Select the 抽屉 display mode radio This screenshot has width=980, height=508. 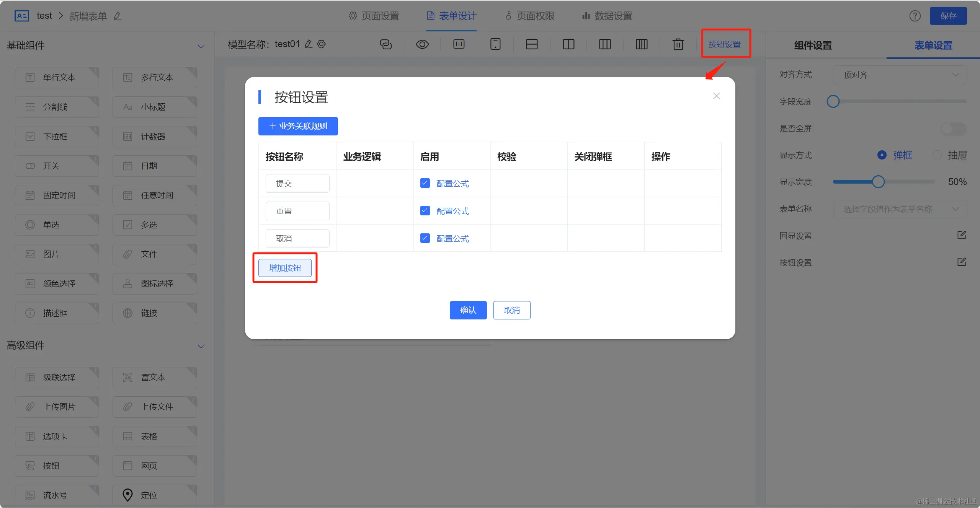click(937, 155)
